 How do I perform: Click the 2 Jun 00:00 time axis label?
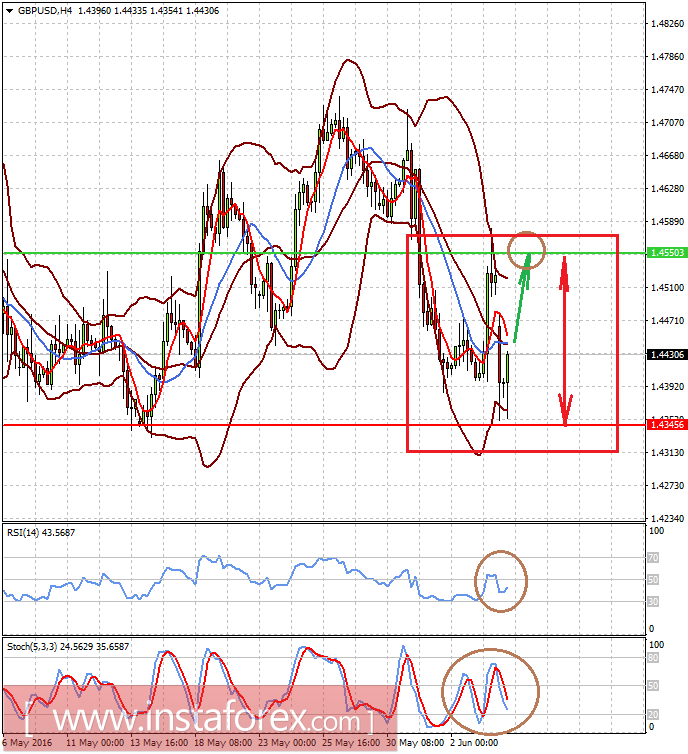tap(474, 742)
